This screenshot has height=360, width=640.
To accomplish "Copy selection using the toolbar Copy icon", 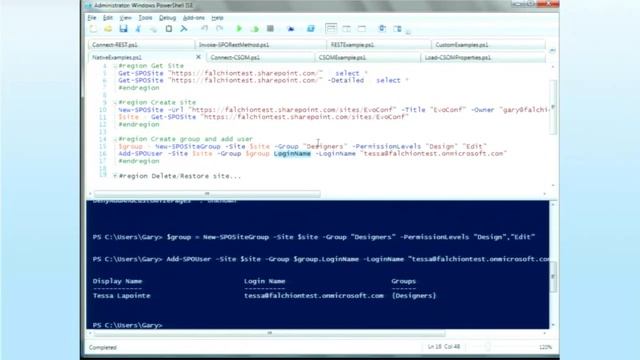I will 153,29.
